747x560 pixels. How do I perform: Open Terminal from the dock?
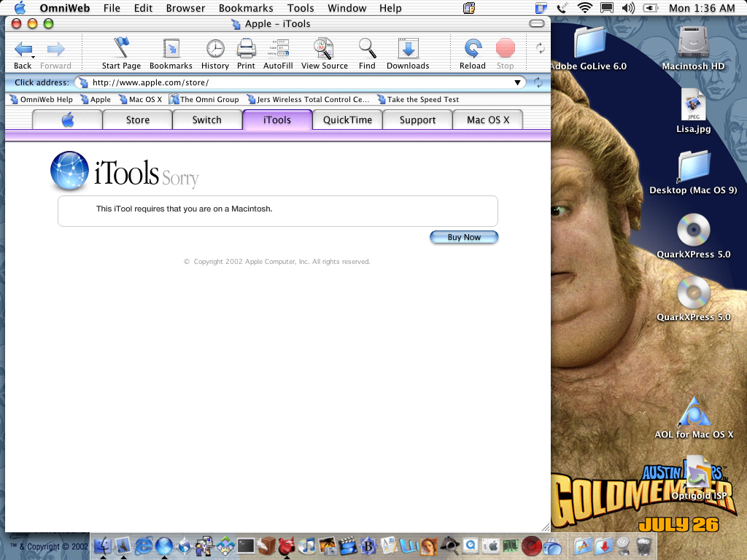coord(246,545)
